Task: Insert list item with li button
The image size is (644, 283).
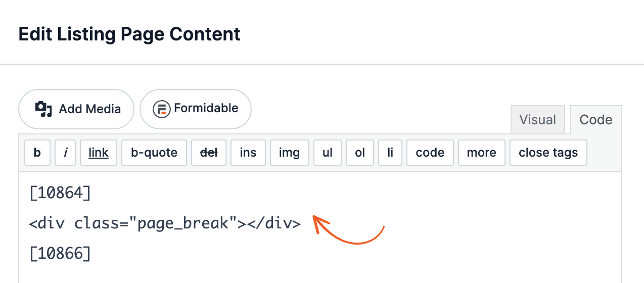Action: (390, 153)
